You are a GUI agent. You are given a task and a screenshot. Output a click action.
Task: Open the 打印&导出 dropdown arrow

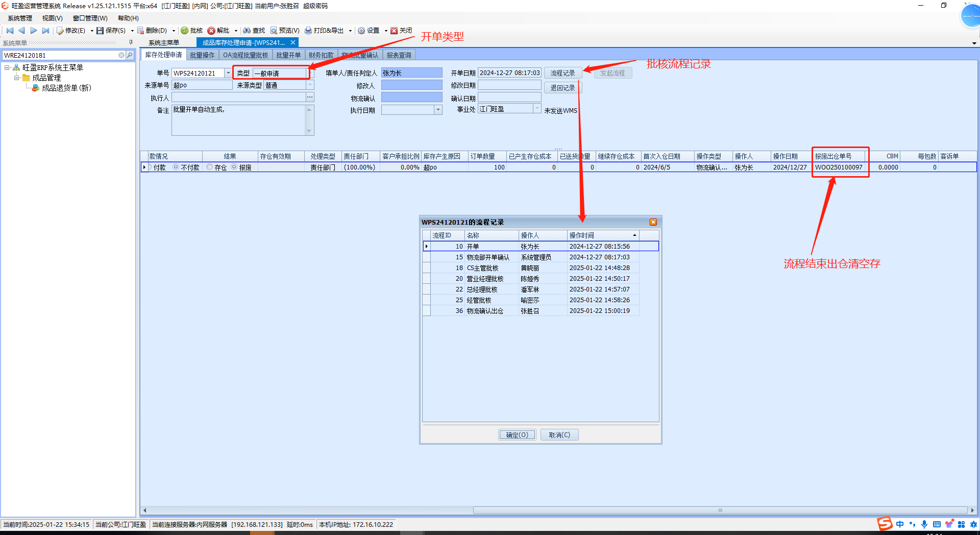(x=350, y=31)
